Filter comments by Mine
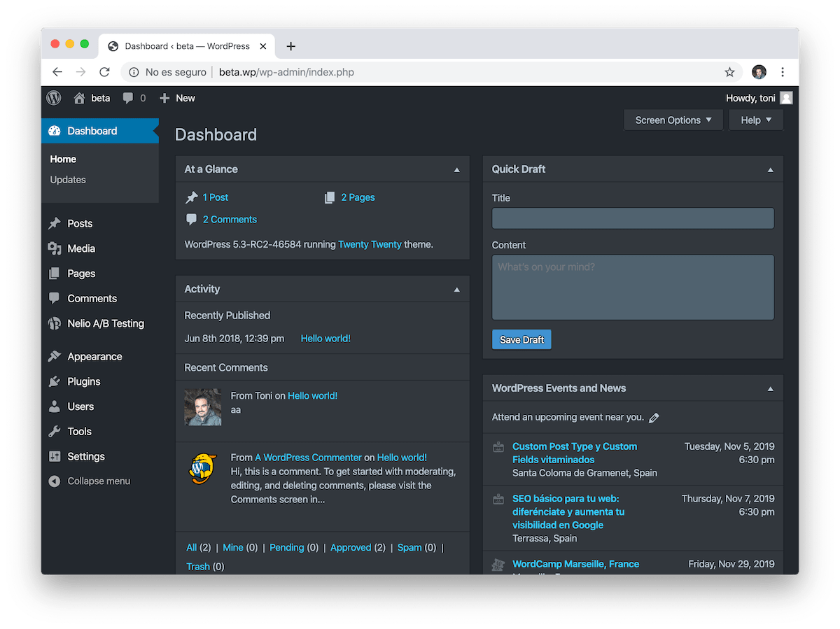840x629 pixels. pos(233,547)
